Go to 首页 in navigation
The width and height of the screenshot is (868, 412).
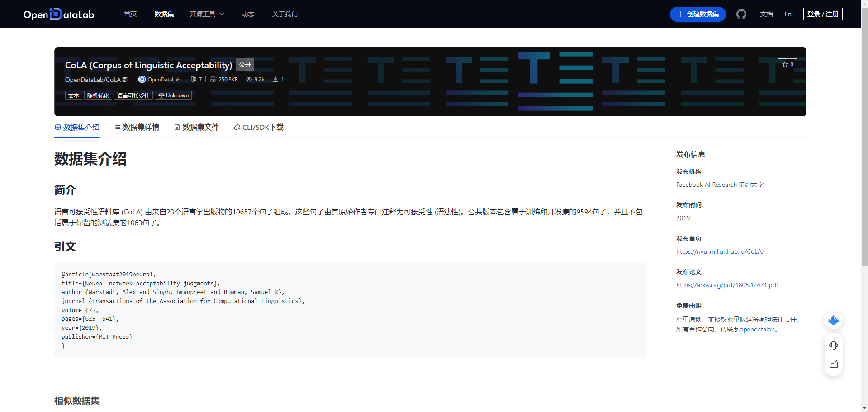[130, 14]
